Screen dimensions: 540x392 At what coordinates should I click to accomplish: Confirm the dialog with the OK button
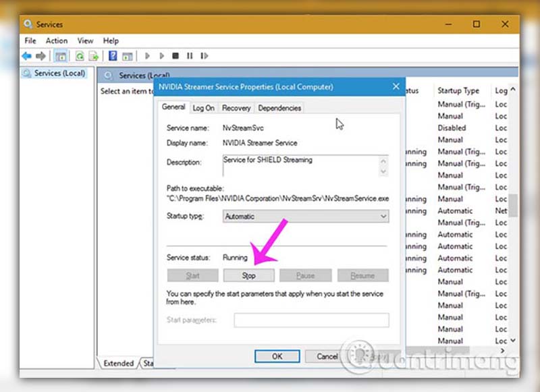277,356
